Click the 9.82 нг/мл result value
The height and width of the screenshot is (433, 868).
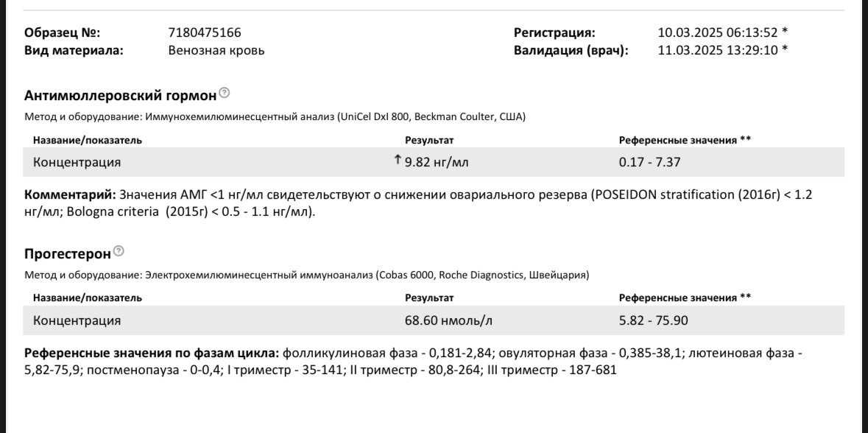(x=440, y=163)
